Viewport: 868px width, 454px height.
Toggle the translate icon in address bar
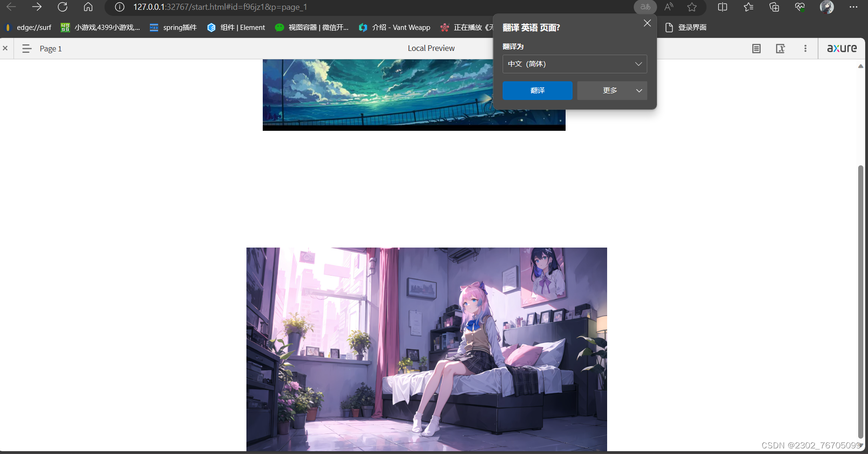coord(645,7)
